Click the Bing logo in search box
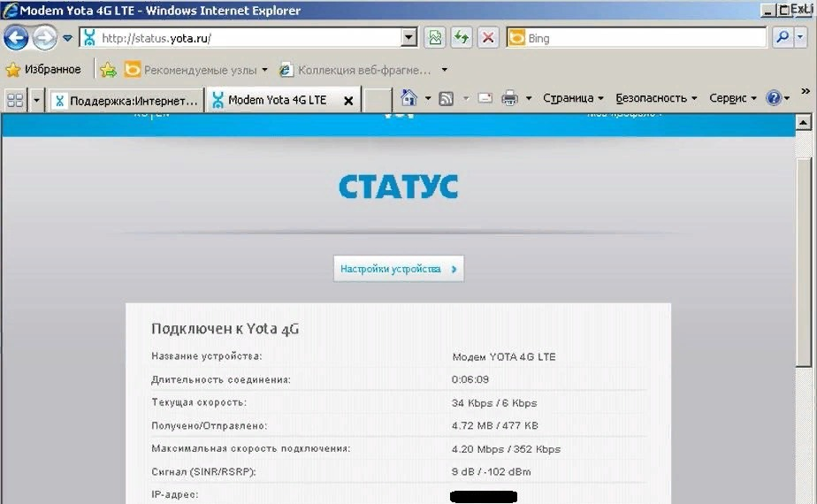This screenshot has height=504, width=817. (x=516, y=38)
